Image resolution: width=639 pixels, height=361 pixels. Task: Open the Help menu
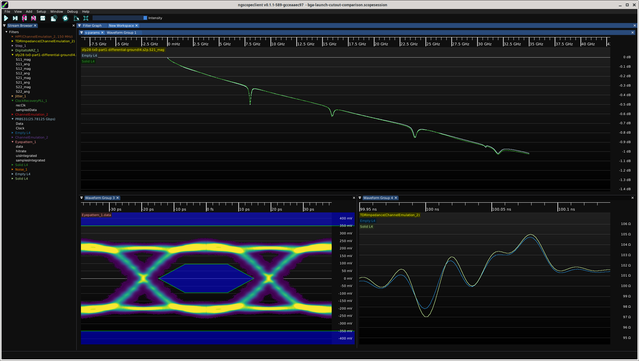(x=86, y=12)
